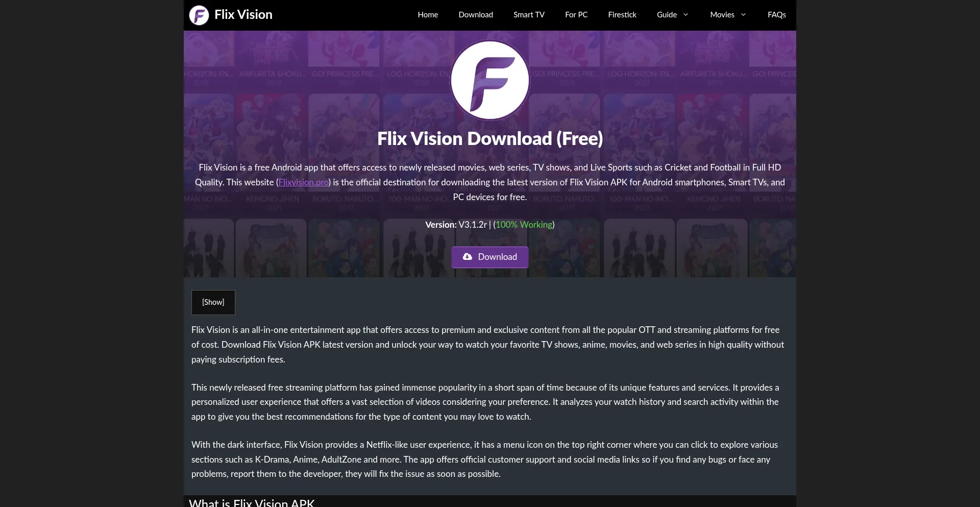980x507 pixels.
Task: Go to the Smart TV page
Action: click(x=529, y=15)
